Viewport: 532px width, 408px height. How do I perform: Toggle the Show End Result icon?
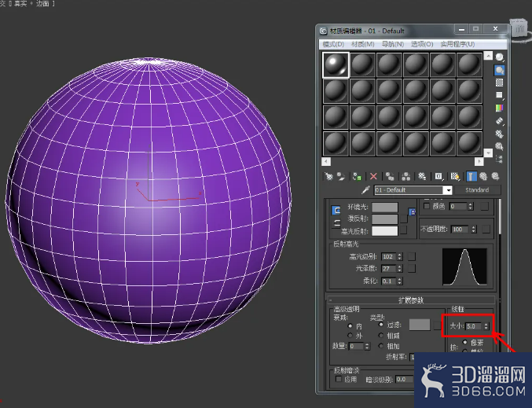tap(471, 177)
